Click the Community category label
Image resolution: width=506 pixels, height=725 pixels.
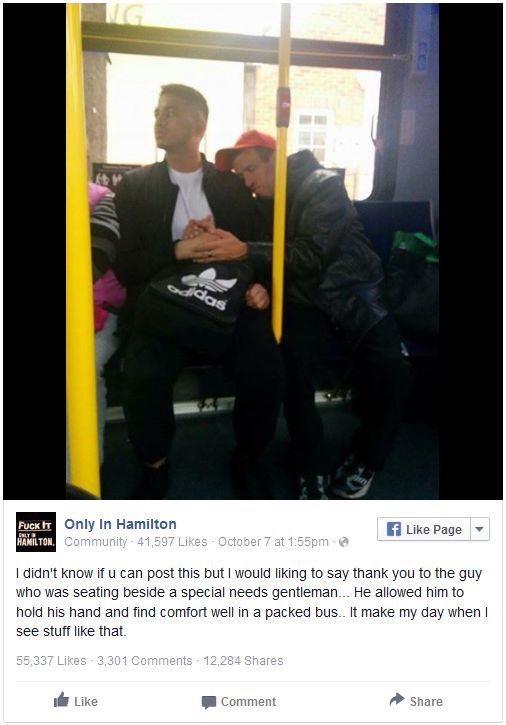95,542
